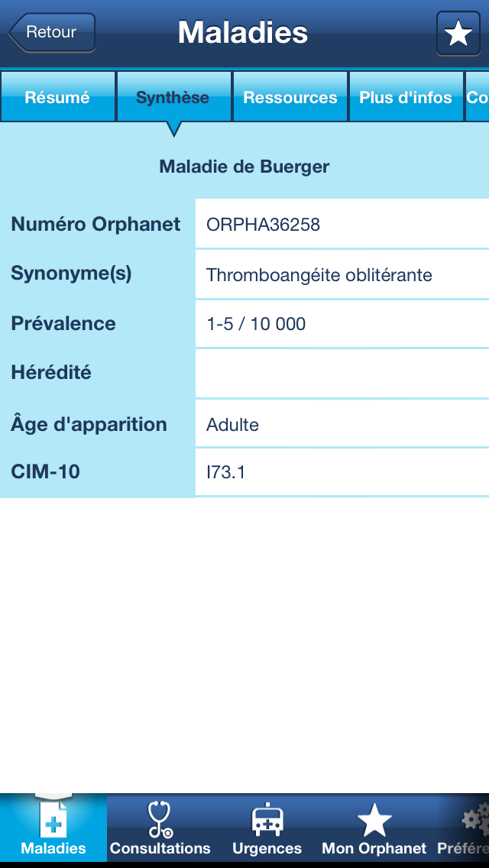This screenshot has width=489, height=868.
Task: Select the I73.1 CIM-10 code
Action: coord(226,473)
